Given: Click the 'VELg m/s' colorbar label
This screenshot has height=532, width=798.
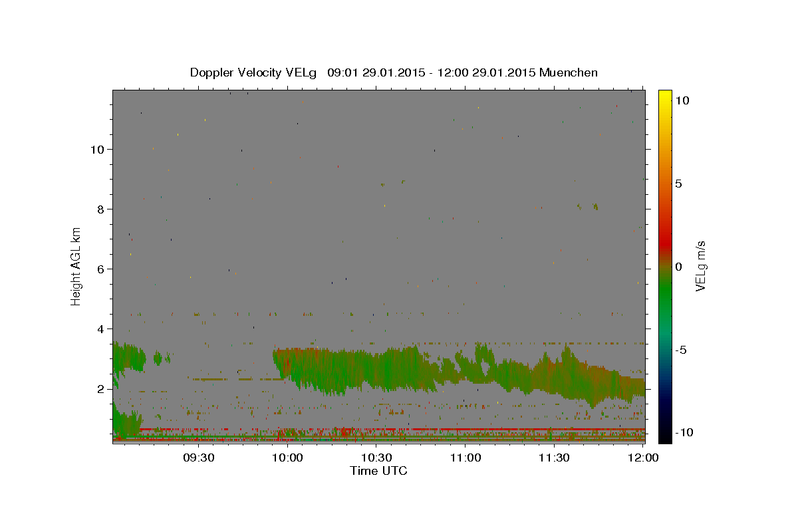Looking at the screenshot, I should coord(700,267).
